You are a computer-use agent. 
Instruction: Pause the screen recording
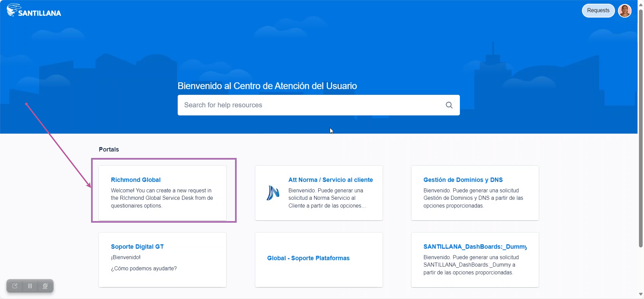(x=30, y=286)
